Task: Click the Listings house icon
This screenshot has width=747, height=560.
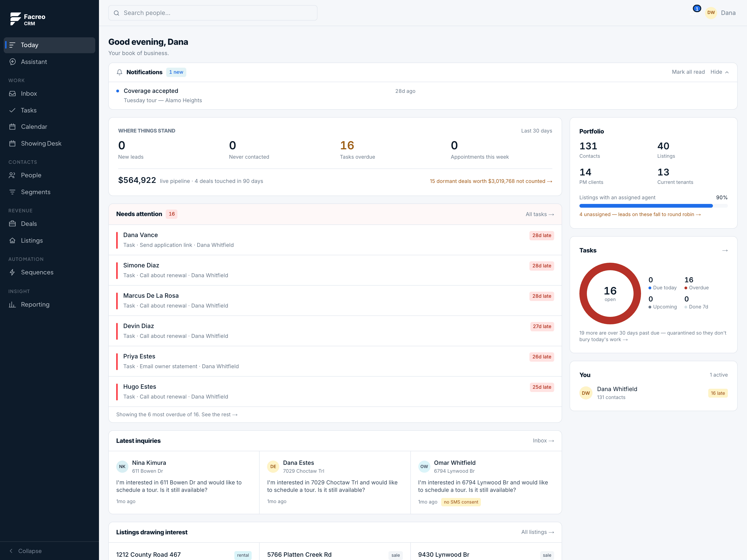Action: 13,241
